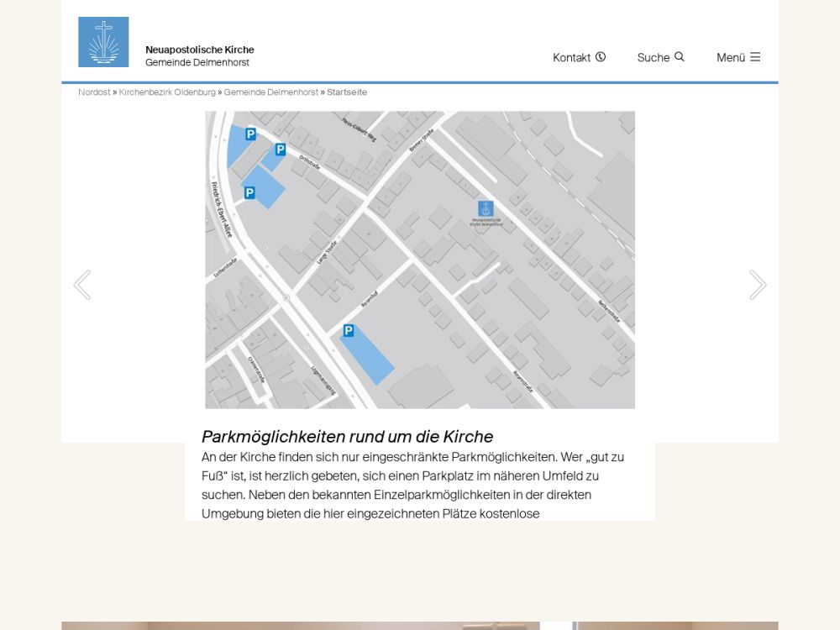The height and width of the screenshot is (630, 840).
Task: Follow the Nordost breadcrumb link
Action: (94, 92)
